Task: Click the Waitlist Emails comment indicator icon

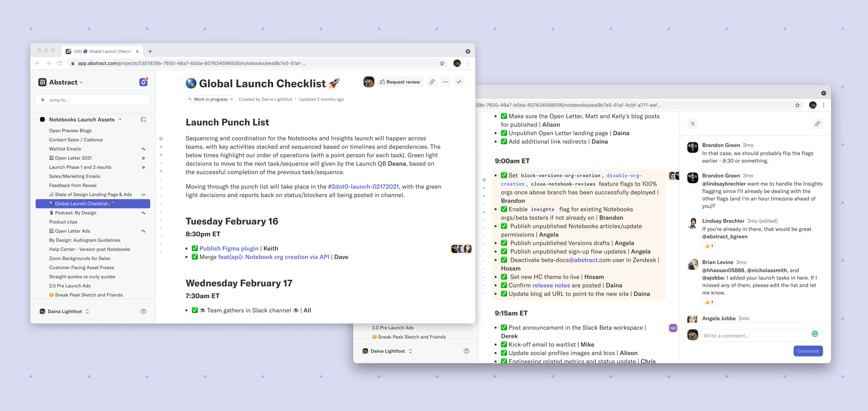Action: tap(143, 149)
